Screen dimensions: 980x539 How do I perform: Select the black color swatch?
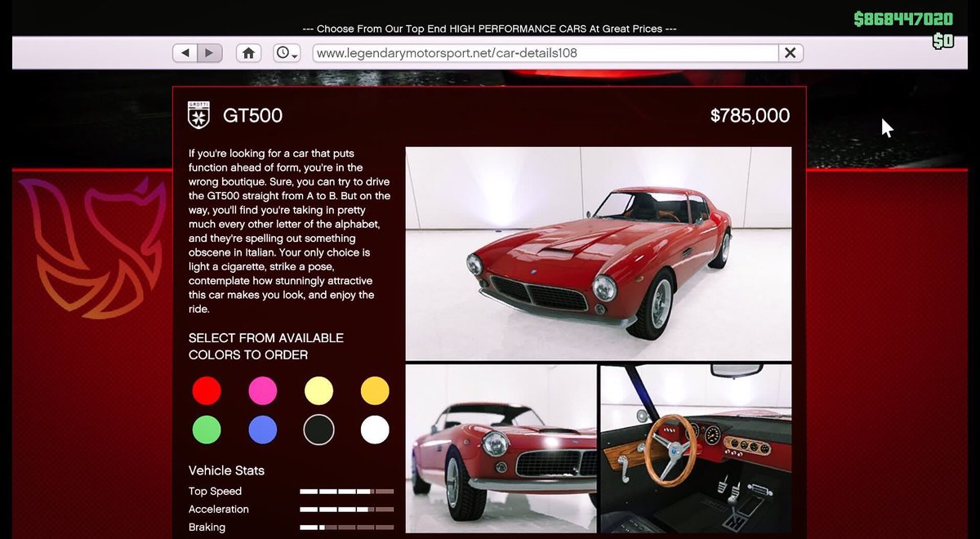[318, 430]
